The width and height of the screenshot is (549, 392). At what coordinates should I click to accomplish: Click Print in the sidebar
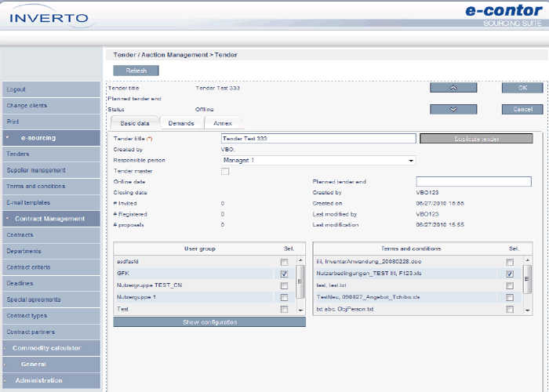click(51, 122)
